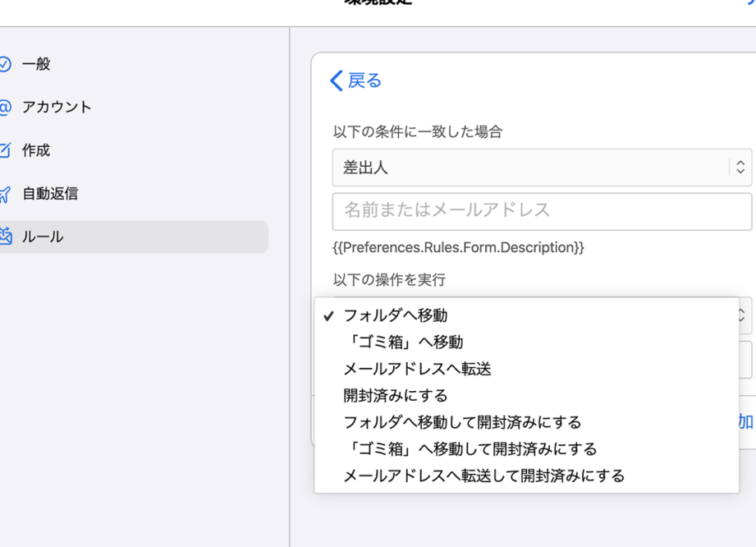The width and height of the screenshot is (756, 547).
Task: Click the pencil icon beside 作成
Action: pos(5,150)
